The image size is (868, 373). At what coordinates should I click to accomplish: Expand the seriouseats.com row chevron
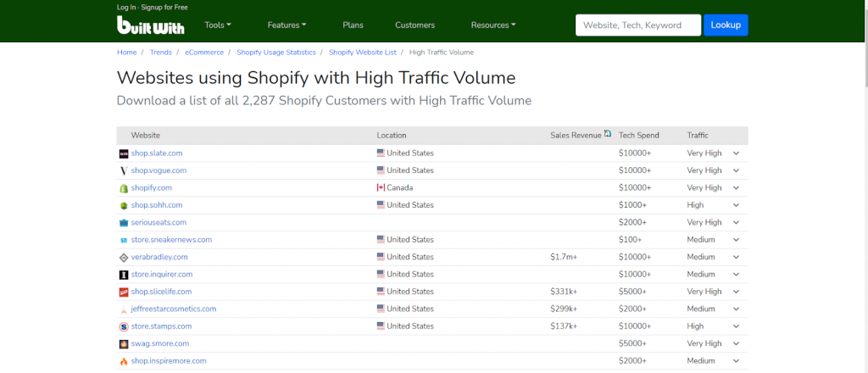737,222
